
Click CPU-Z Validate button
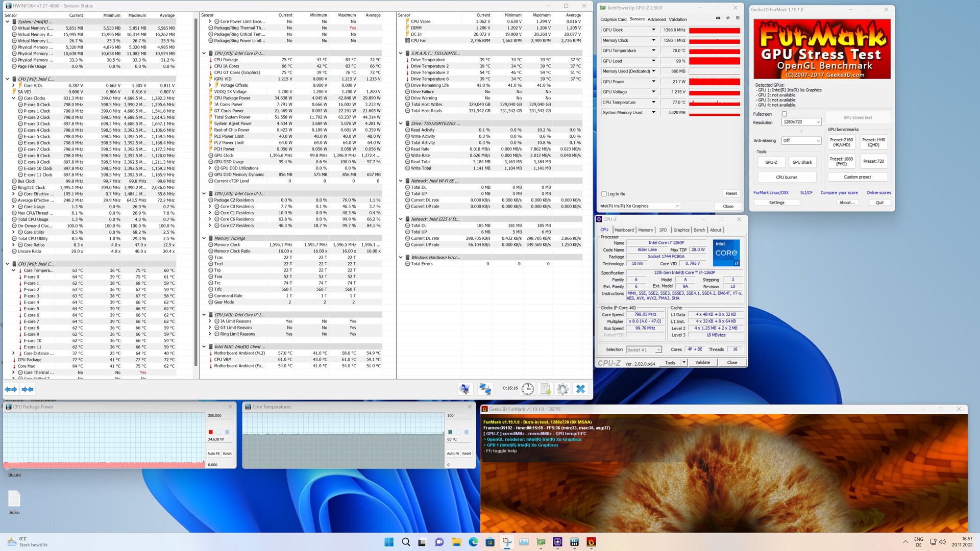[x=702, y=363]
